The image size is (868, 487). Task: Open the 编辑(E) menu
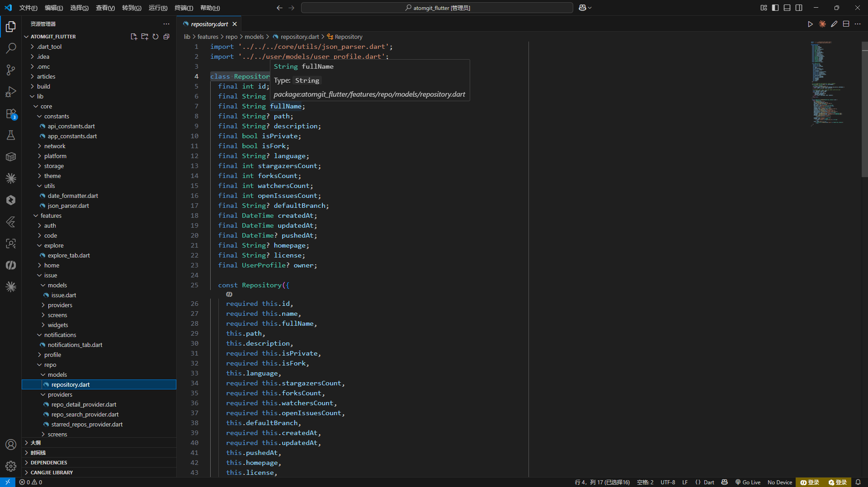(54, 8)
